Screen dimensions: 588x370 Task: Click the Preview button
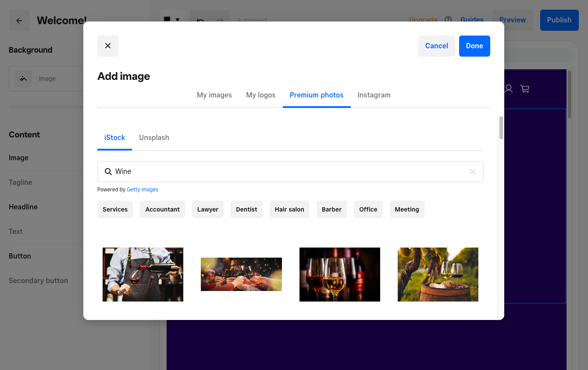coord(513,20)
